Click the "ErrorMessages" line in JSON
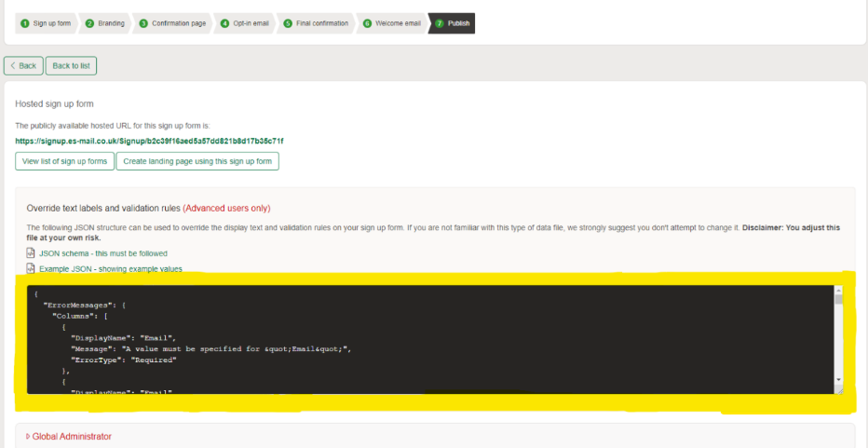 click(x=86, y=305)
